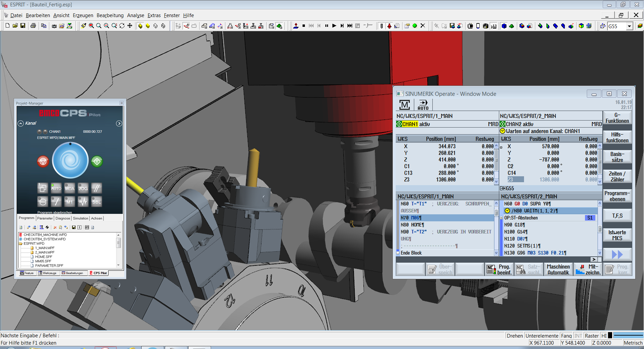644x349 pixels.
Task: Toggle the channel select button marked 1
Action: click(x=43, y=188)
